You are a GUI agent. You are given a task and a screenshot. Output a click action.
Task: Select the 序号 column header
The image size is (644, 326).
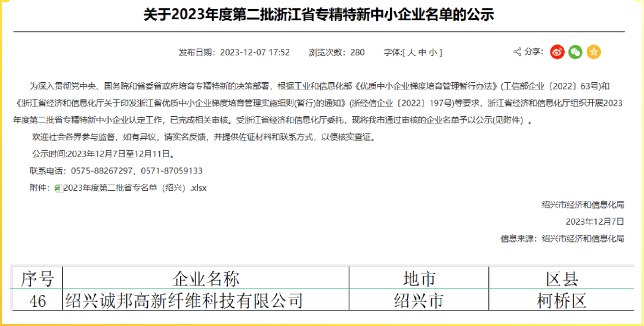point(37,278)
